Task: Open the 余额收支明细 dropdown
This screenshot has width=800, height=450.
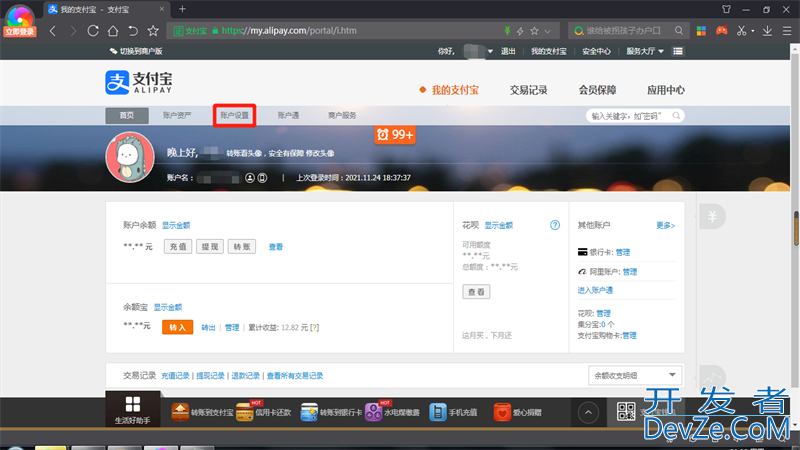Action: 635,376
